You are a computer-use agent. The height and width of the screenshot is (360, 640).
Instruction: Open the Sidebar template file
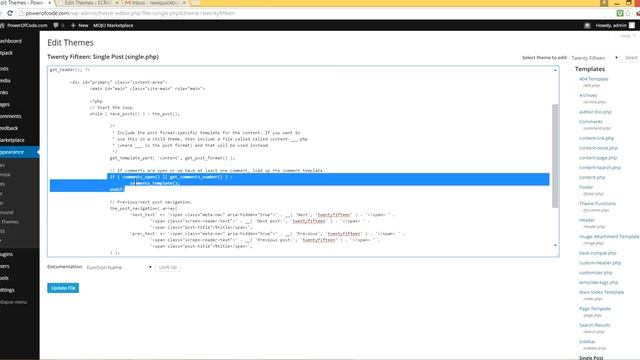(x=587, y=342)
